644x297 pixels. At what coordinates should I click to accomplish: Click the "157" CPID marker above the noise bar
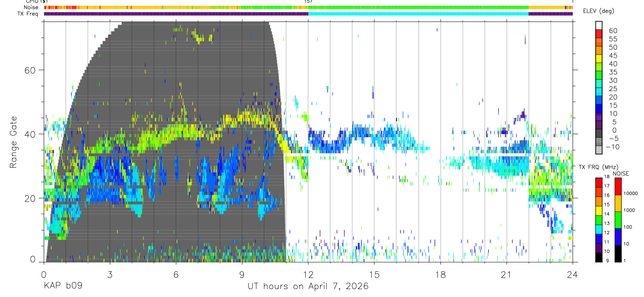308,2
